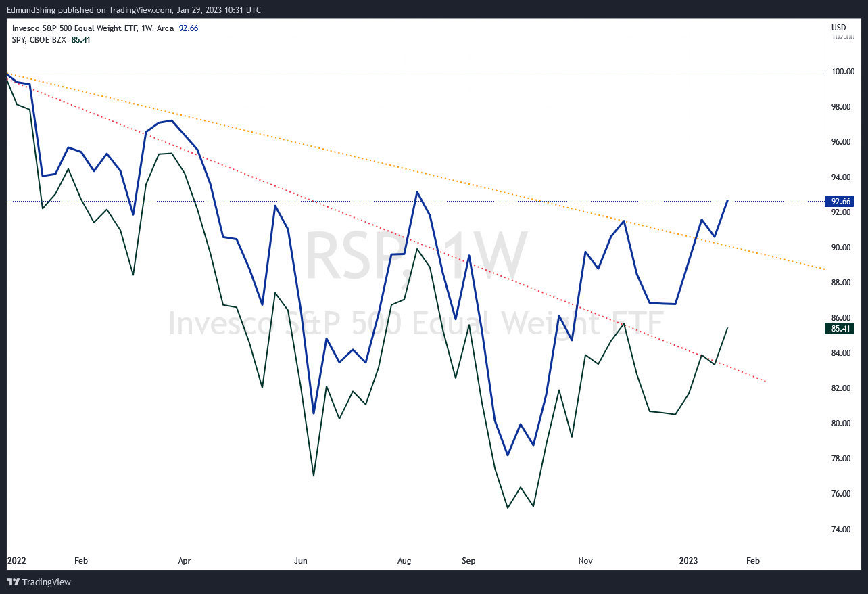Click the Nov time axis label

(585, 561)
